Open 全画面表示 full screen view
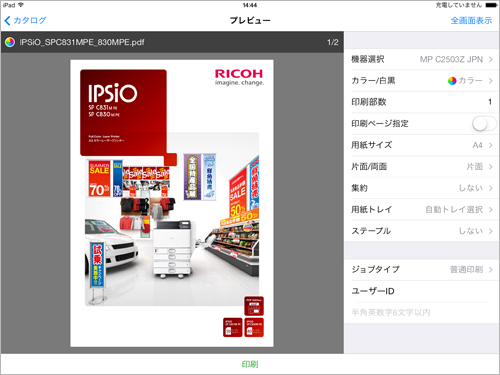Screen dimensions: 500x375 (x=471, y=20)
